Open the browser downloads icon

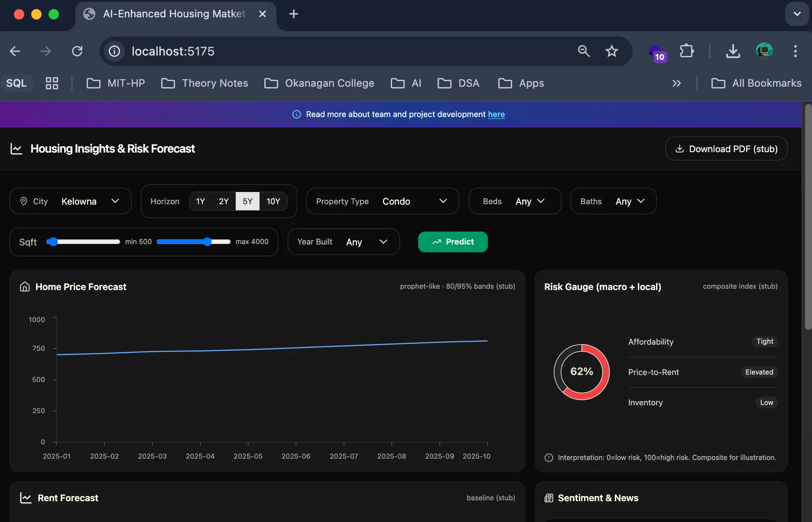pyautogui.click(x=733, y=51)
